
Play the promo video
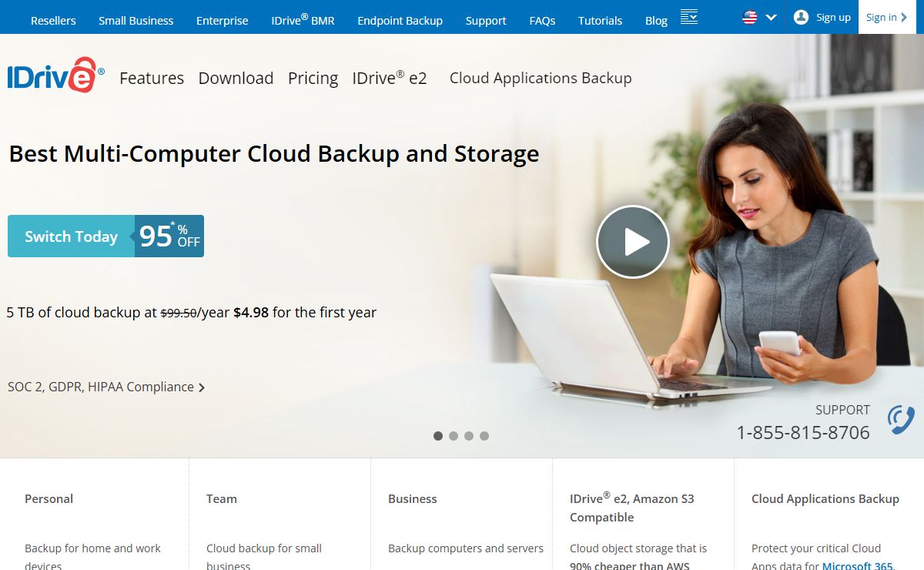[x=633, y=242]
